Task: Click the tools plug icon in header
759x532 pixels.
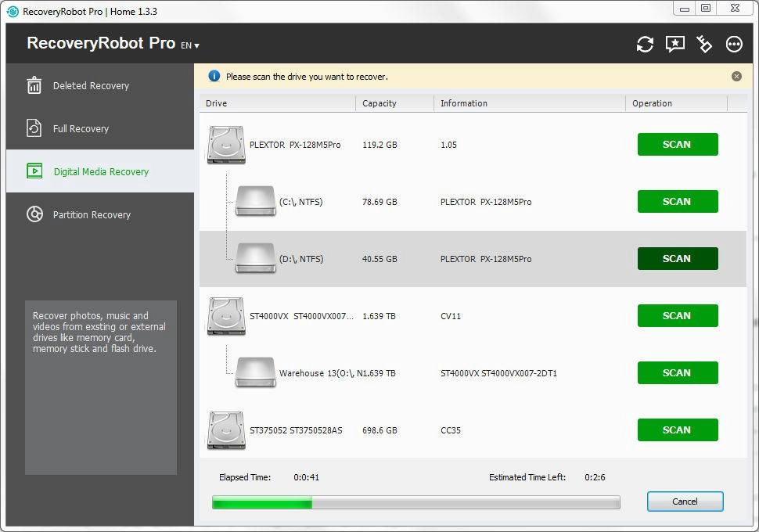Action: point(704,44)
